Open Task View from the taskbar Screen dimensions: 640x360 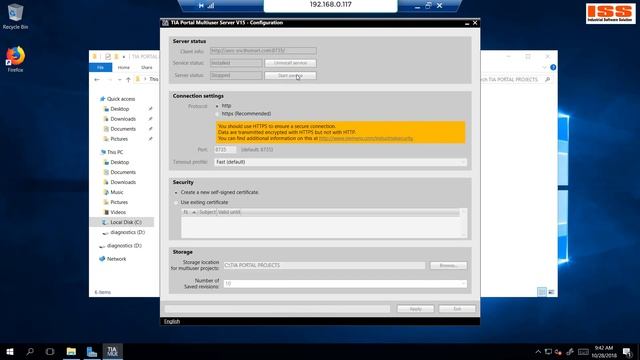pyautogui.click(x=50, y=351)
